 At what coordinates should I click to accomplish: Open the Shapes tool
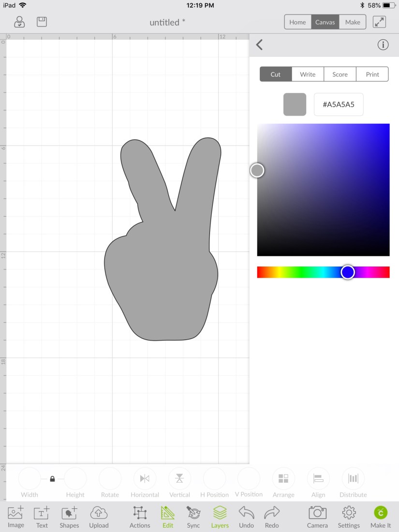click(69, 516)
